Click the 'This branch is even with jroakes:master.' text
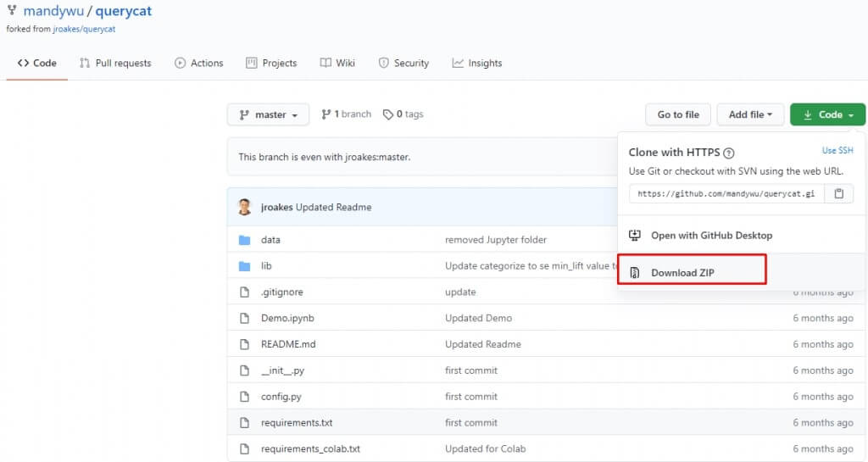This screenshot has height=462, width=868. 325,157
